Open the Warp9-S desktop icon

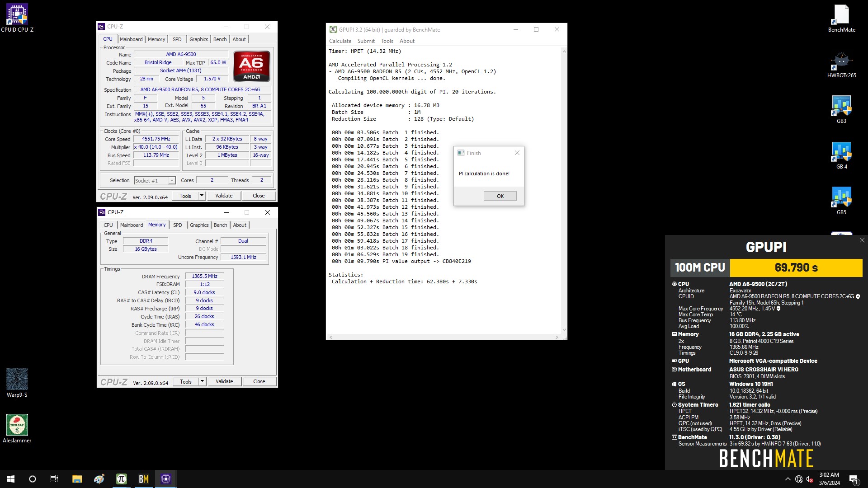coord(17,383)
